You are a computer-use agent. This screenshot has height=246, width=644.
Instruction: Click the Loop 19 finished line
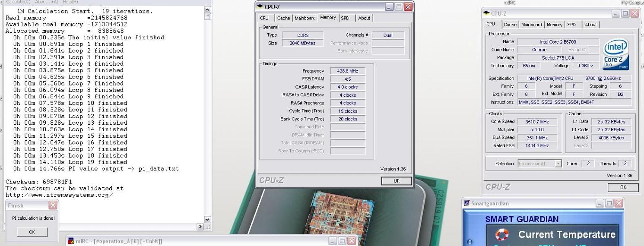(x=70, y=162)
